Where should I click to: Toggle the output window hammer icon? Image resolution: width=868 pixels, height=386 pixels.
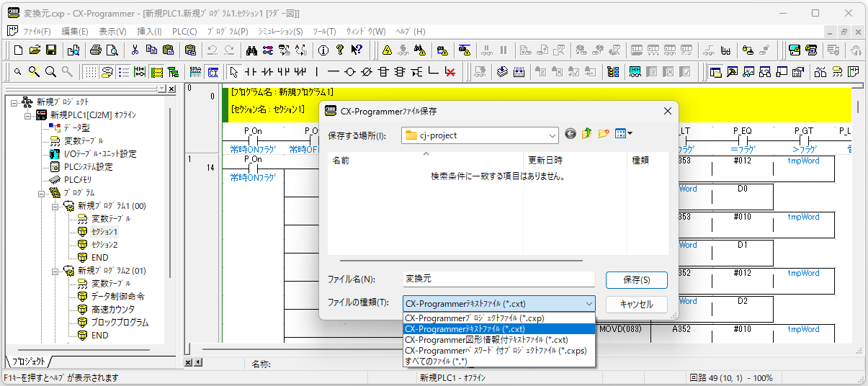tap(733, 71)
